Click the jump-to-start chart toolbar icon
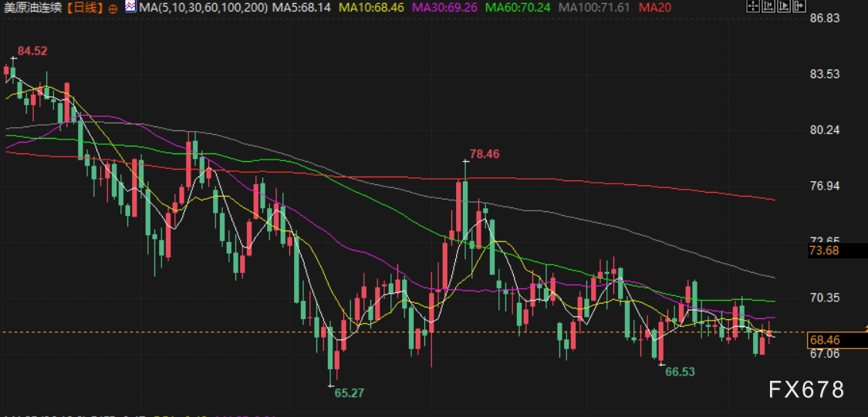 point(768,6)
